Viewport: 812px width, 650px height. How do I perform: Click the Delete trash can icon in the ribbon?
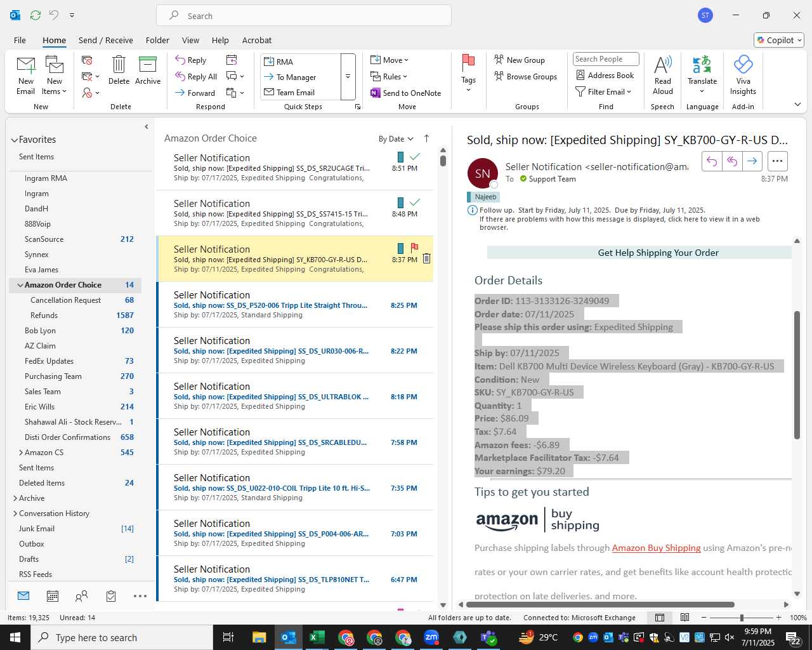(119, 70)
